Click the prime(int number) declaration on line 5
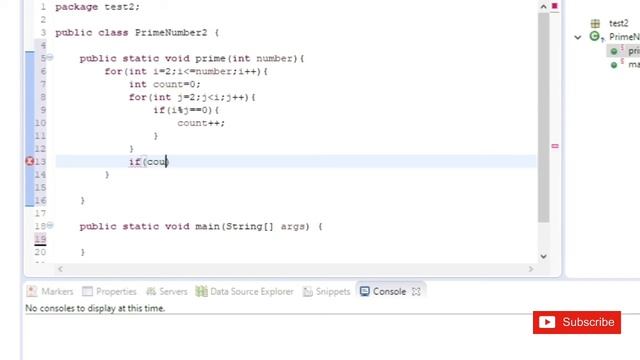This screenshot has height=360, width=640. [192, 58]
